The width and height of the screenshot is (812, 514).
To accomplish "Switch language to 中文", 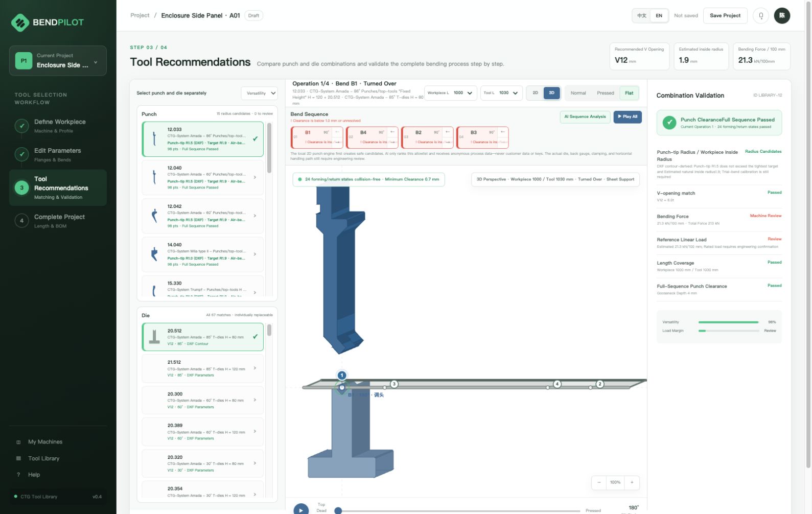I will click(x=642, y=16).
